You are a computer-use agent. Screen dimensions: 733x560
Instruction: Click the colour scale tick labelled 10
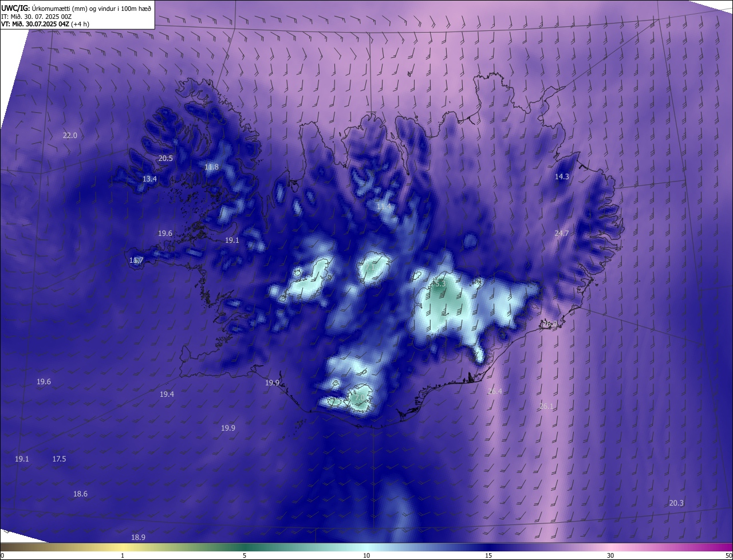click(366, 555)
